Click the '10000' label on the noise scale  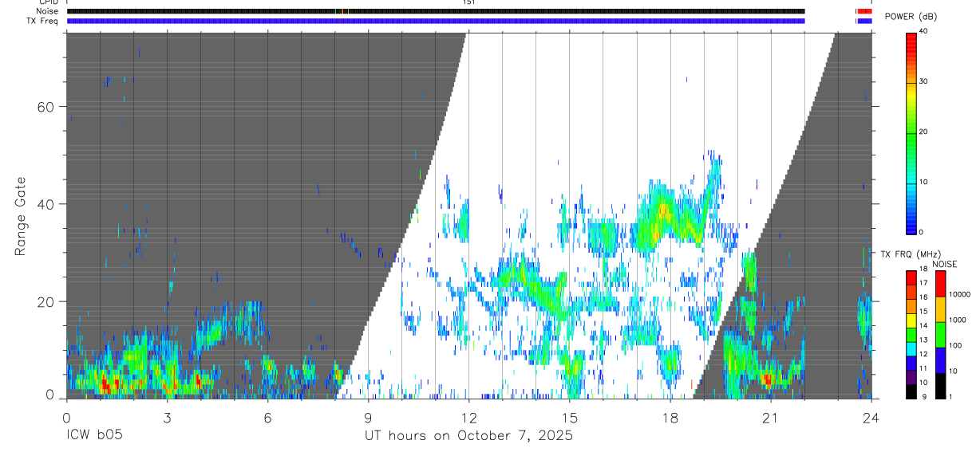(x=960, y=294)
